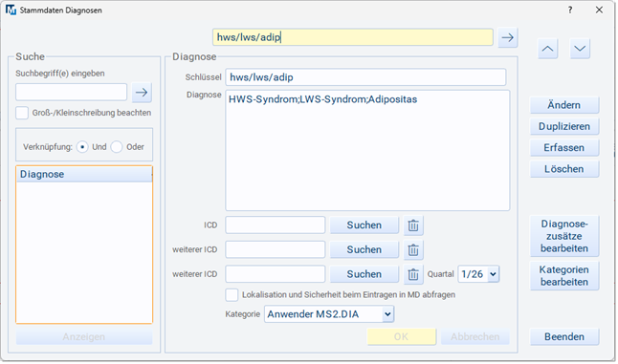Clear first weiterer ICD with the trash icon
Screen dimensions: 618x364
pos(413,250)
